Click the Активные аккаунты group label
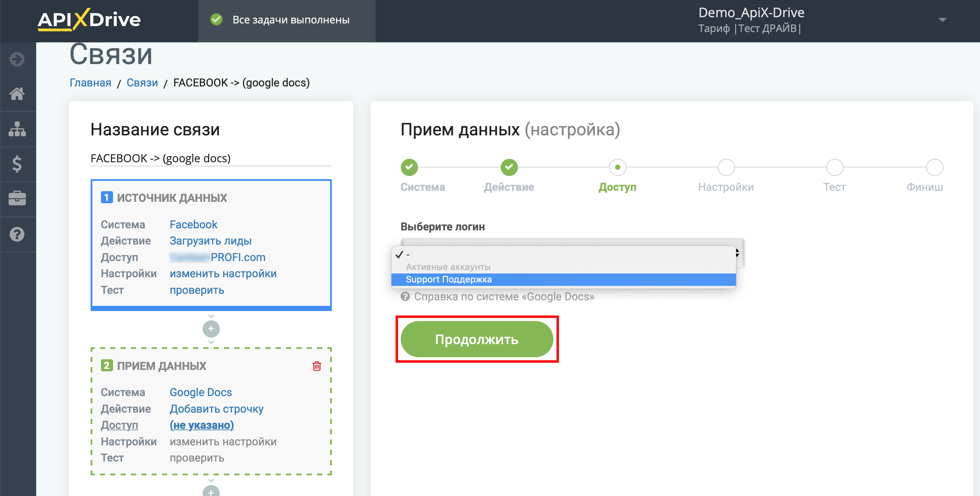This screenshot has height=496, width=980. (x=448, y=267)
